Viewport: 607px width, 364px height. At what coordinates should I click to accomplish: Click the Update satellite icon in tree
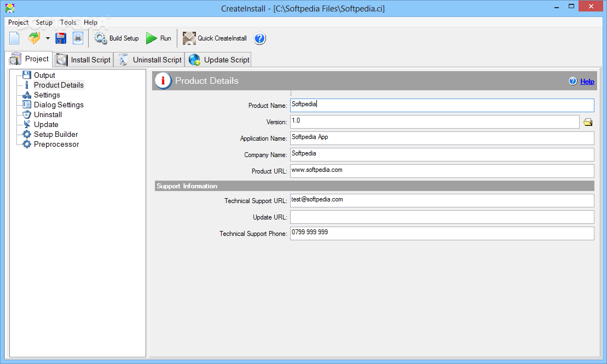coord(27,124)
